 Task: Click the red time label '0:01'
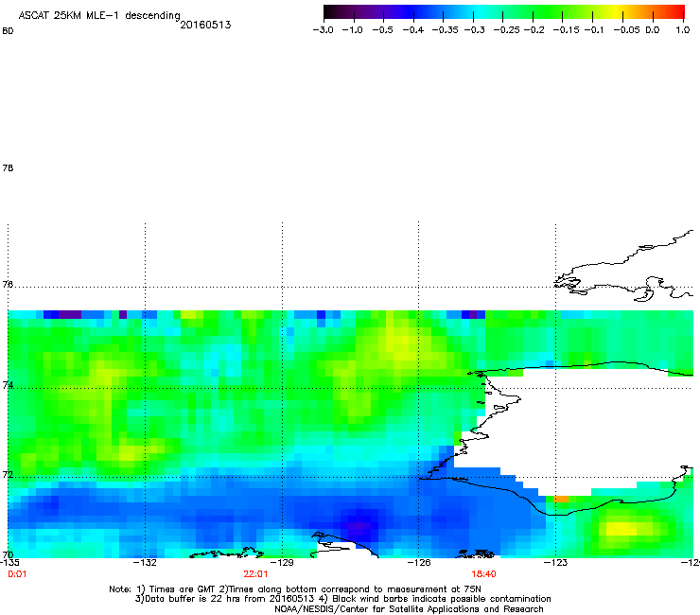[17, 574]
